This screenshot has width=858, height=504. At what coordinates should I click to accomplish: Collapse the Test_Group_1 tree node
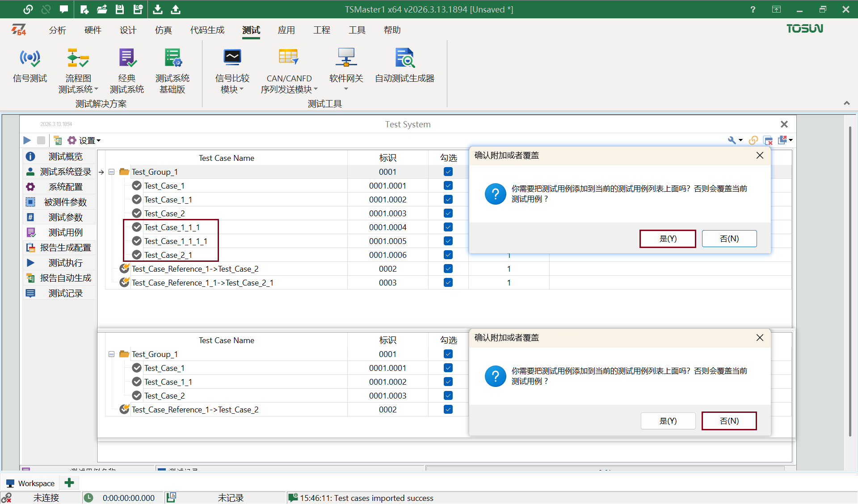pos(111,172)
